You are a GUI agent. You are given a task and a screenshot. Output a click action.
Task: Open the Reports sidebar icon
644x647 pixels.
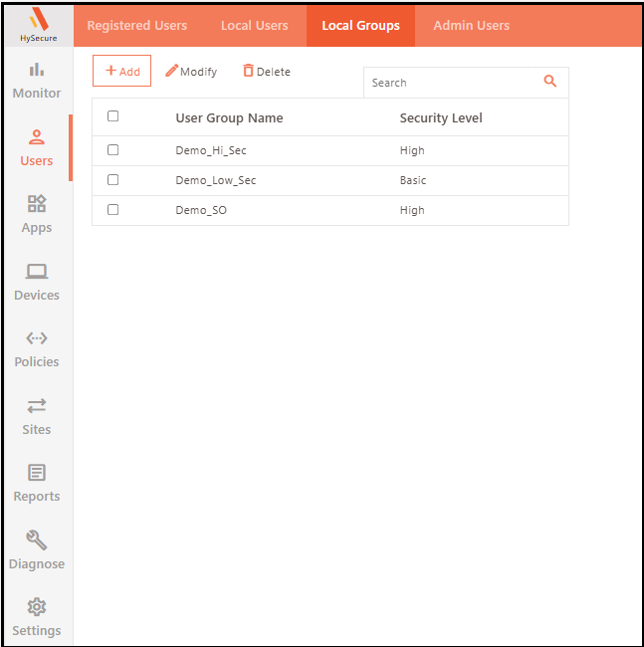(x=37, y=473)
